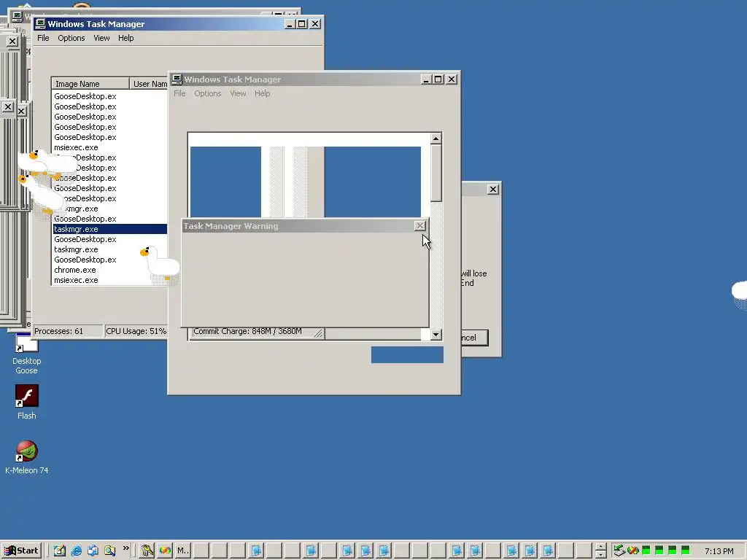Click Safely Remove Hardware tray icon
This screenshot has width=747, height=560.
619,551
